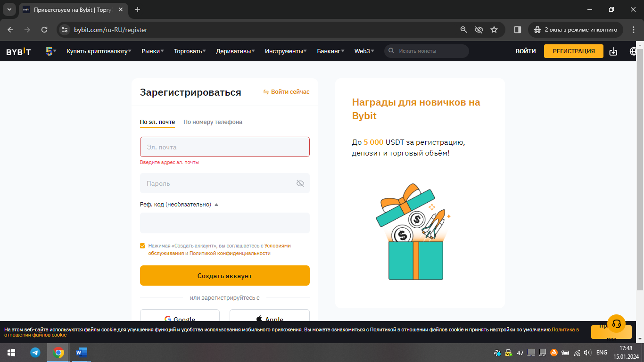644x362 pixels.
Task: Collapse the Реф. код (необязательно) section
Action: (180, 205)
